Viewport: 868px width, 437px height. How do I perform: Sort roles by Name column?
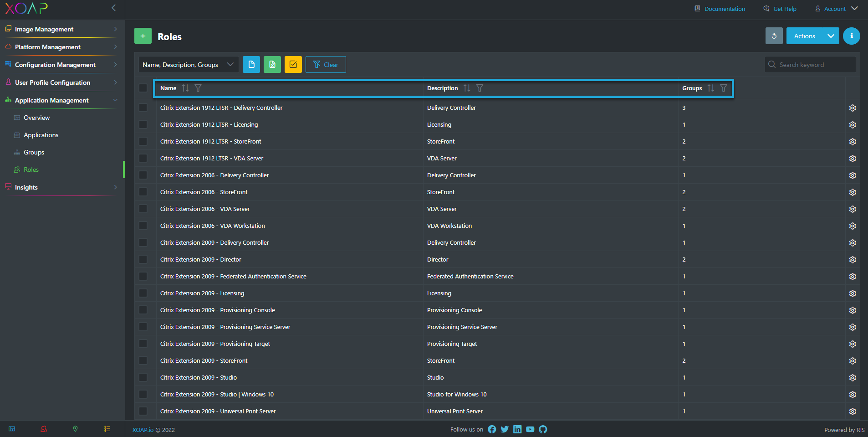[x=185, y=88]
